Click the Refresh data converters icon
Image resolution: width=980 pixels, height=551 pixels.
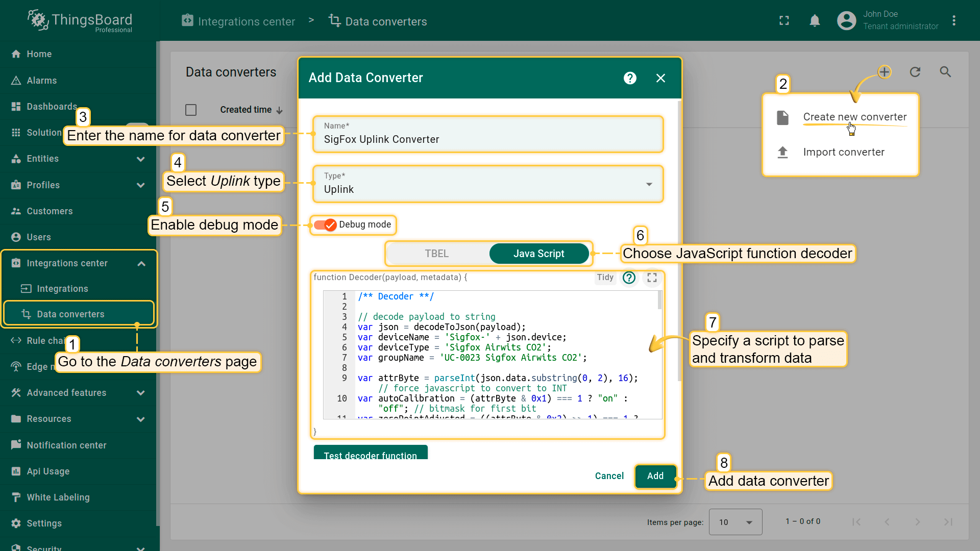tap(915, 72)
